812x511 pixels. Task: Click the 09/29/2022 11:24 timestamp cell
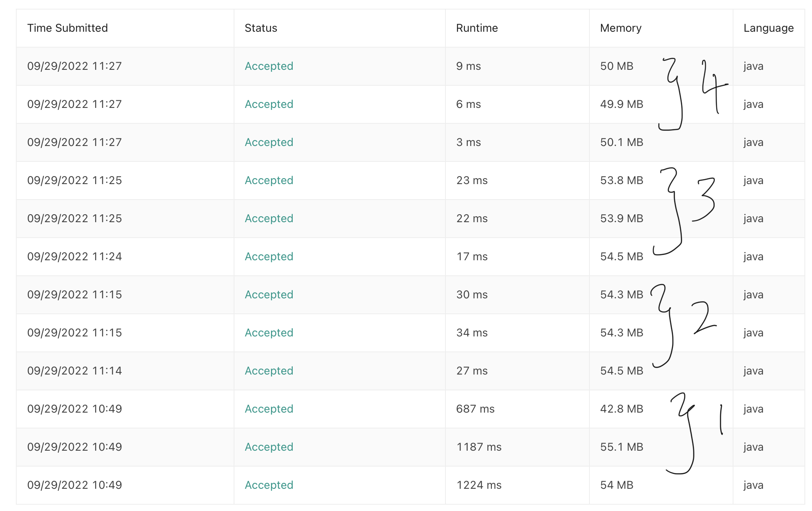(x=75, y=257)
